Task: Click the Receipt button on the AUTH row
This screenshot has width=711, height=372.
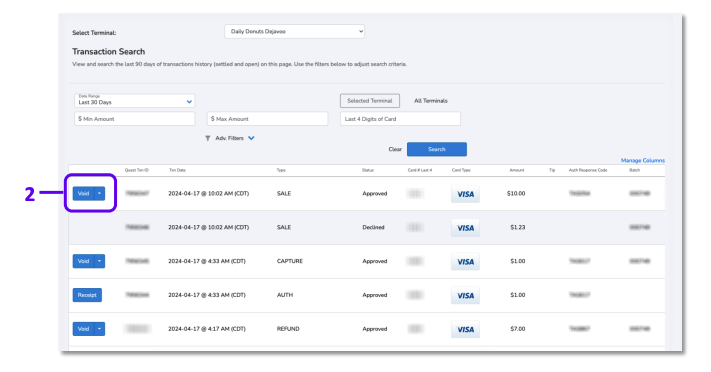Action: click(x=87, y=295)
